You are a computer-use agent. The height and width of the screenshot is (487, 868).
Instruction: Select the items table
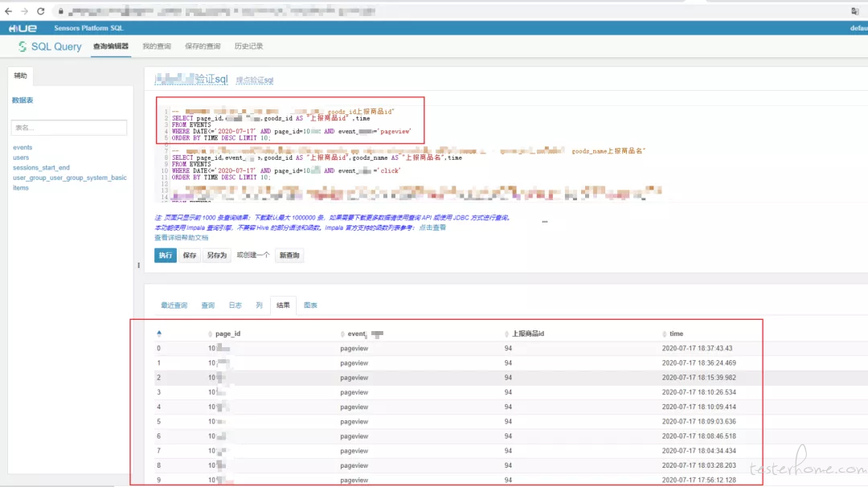[x=20, y=188]
